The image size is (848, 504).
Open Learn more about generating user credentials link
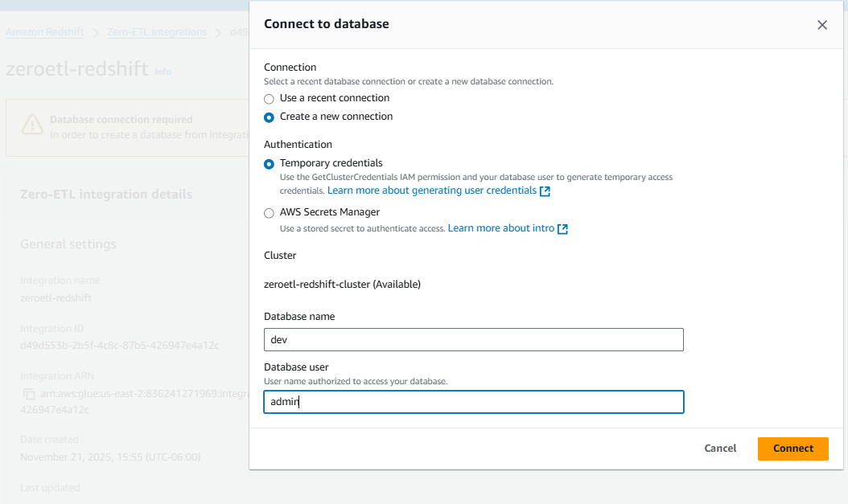point(431,191)
